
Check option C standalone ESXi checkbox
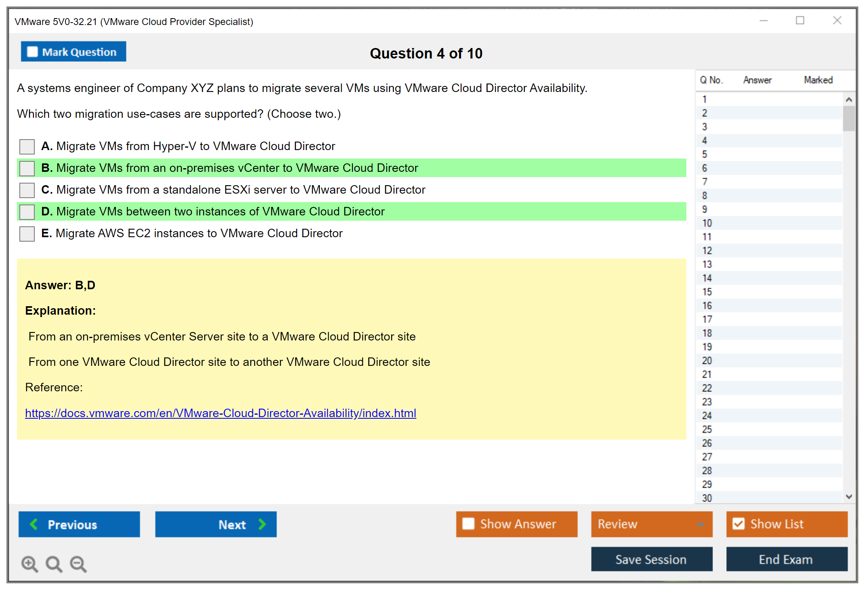27,190
